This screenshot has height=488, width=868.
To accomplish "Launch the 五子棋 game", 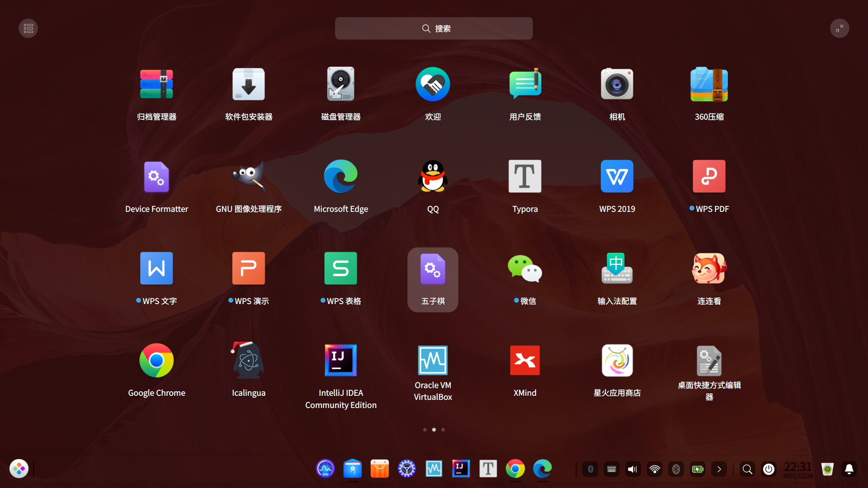I will (433, 270).
